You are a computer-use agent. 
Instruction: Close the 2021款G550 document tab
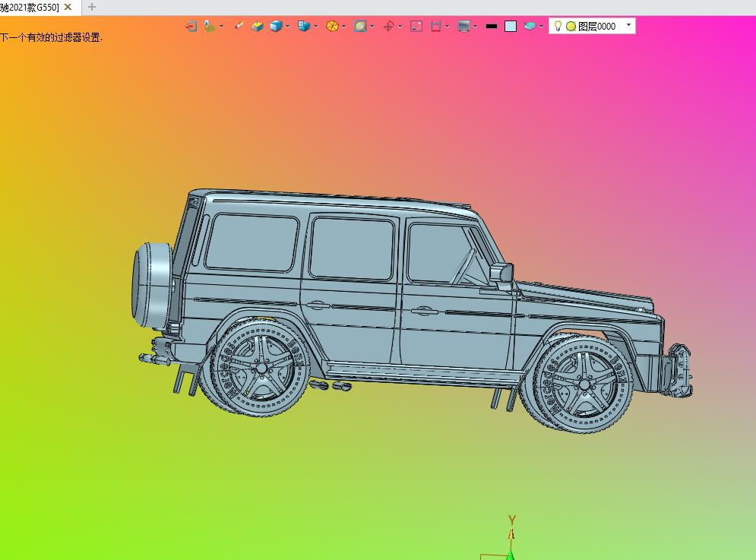(68, 7)
